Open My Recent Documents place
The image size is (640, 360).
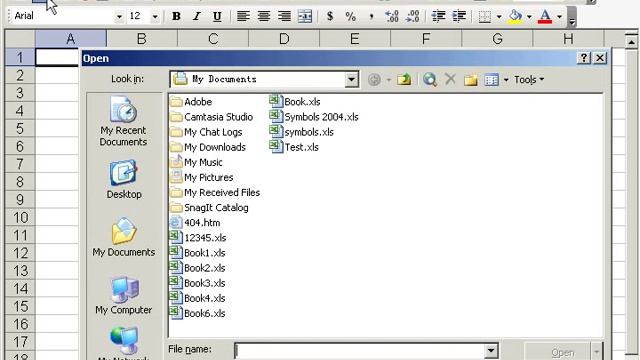click(123, 121)
